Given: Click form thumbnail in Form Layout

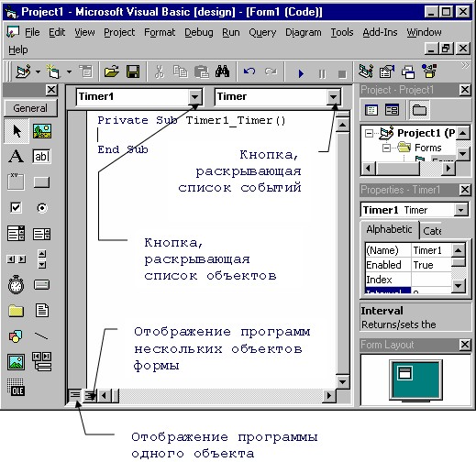Looking at the screenshot, I should point(404,373).
